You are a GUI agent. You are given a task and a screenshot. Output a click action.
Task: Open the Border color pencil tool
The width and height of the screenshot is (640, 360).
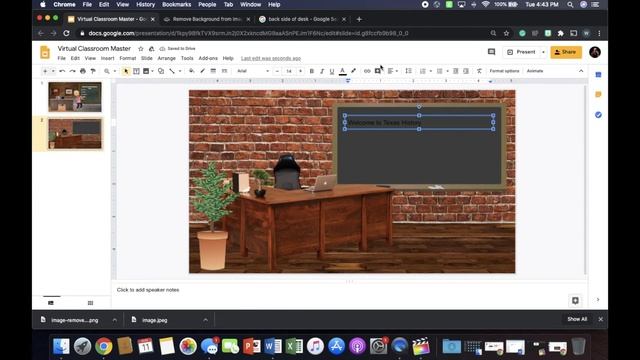coord(202,71)
